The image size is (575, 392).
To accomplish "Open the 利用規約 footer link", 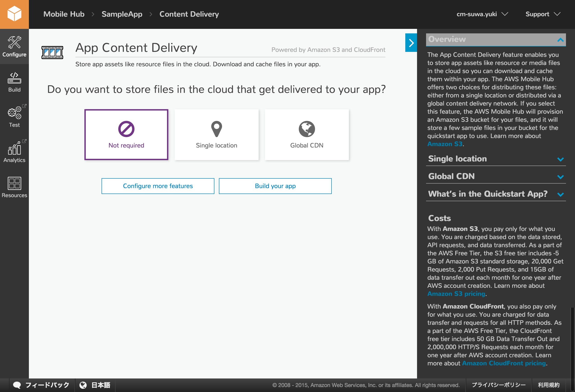I will pos(549,385).
